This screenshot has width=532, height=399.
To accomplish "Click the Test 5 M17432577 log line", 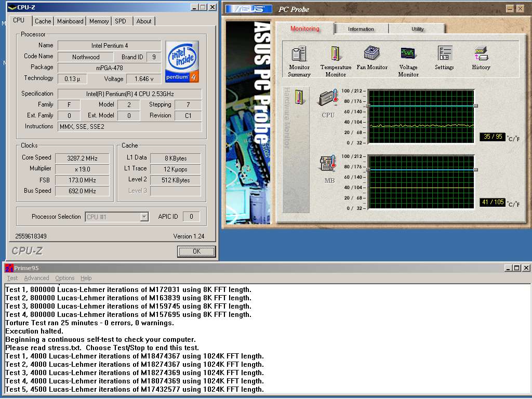I will (135, 389).
